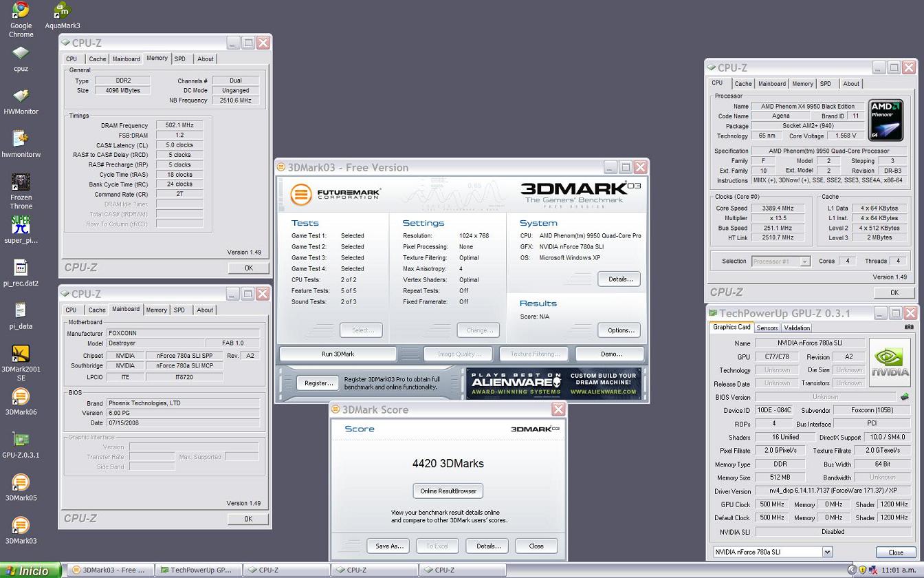Select the pi_rec.dat2 file icon
Screen dimensions: 924x578
coord(21,273)
